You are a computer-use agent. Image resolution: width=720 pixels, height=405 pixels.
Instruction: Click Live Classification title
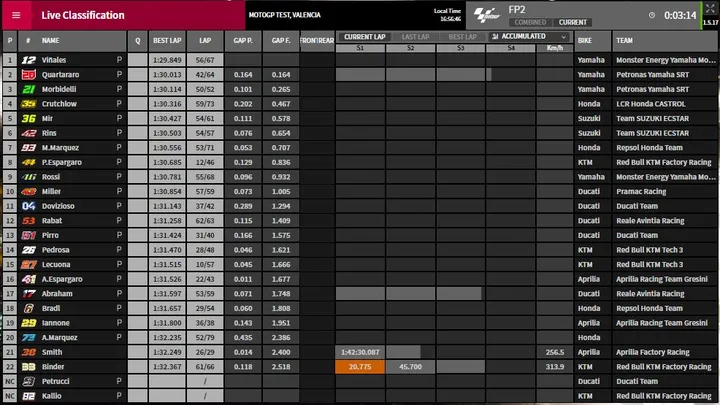tap(83, 15)
